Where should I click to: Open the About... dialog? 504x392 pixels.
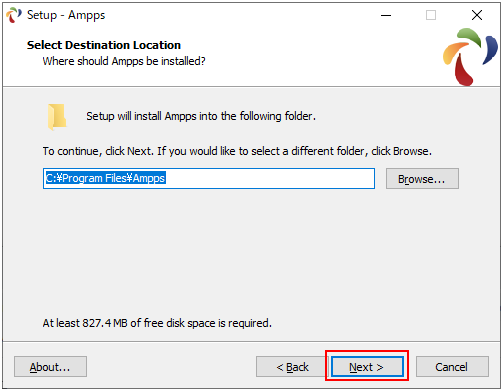pos(50,367)
